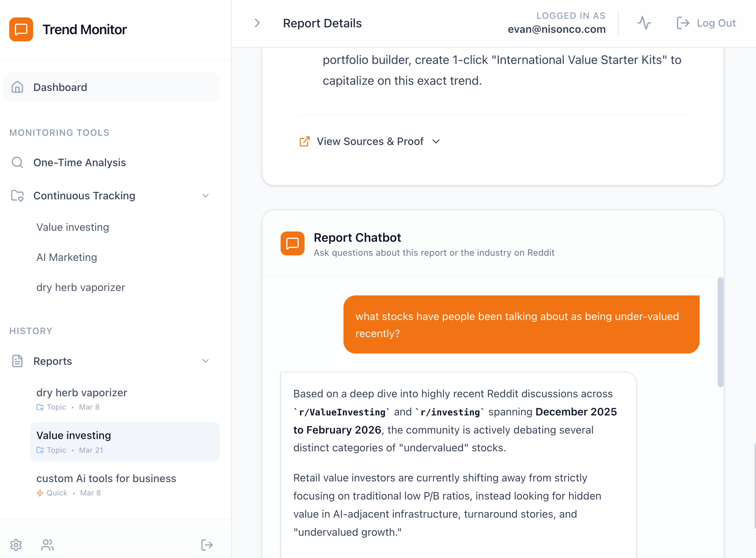The image size is (756, 558).
Task: Open custom Ai tools for business report
Action: 125,484
